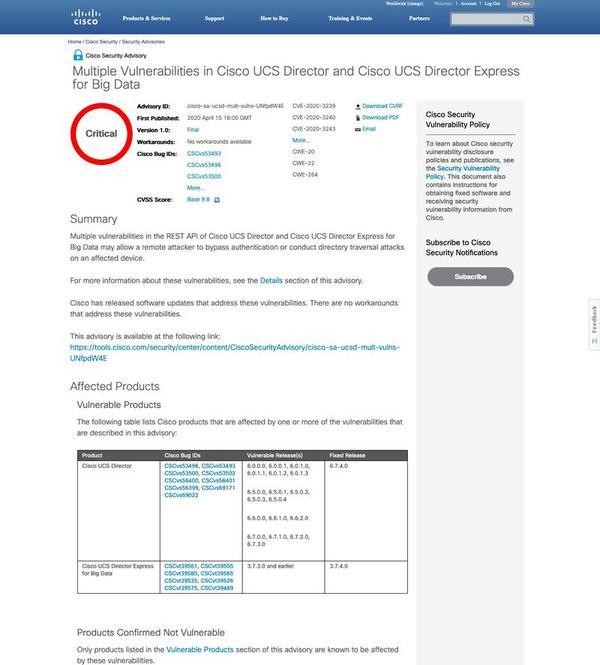Click the Log Out link
The height and width of the screenshot is (665, 600).
point(492,3)
